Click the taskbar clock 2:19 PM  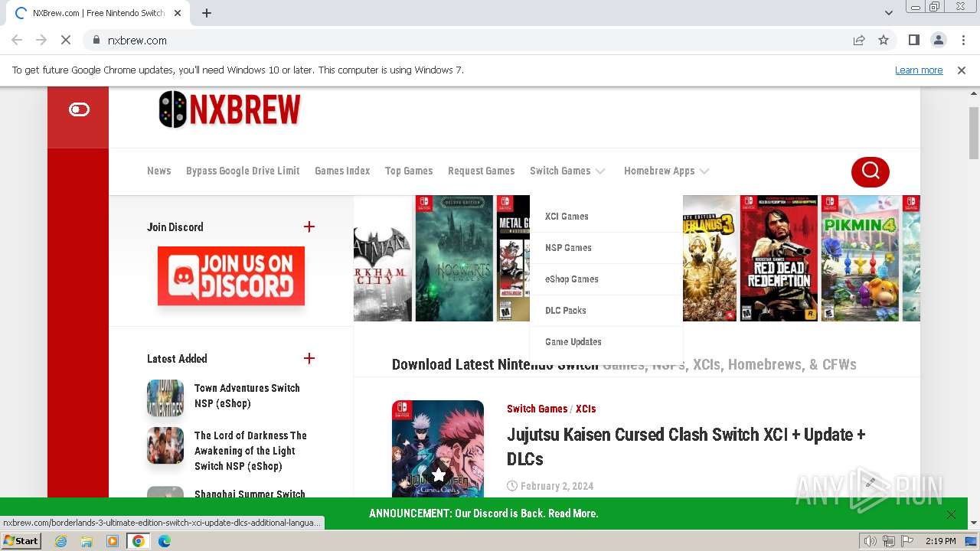coord(940,541)
